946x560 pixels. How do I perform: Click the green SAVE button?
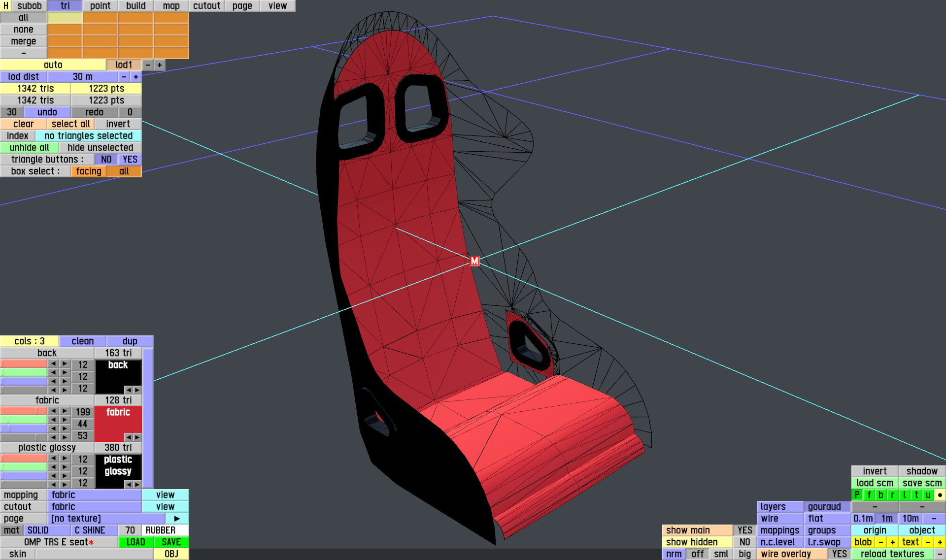pos(171,542)
